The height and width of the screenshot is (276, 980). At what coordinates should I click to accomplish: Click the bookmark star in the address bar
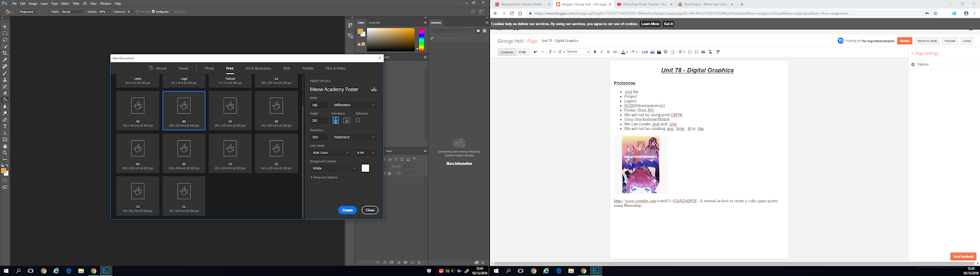[x=935, y=13]
